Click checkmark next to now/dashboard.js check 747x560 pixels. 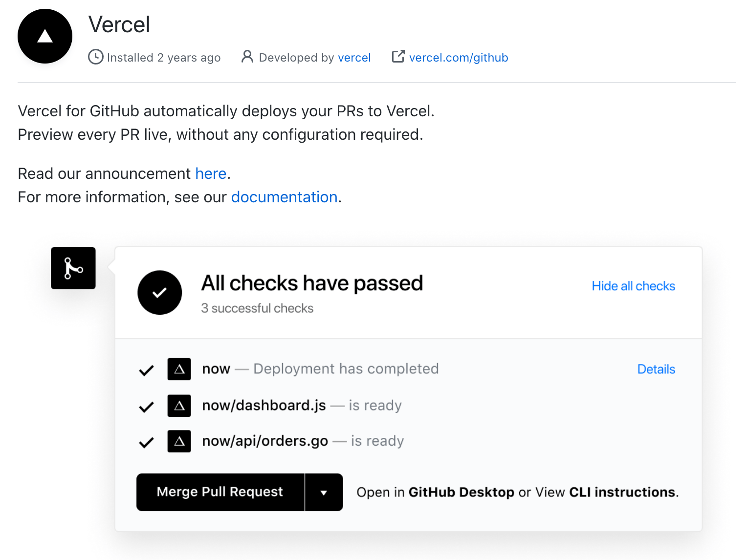pos(146,407)
